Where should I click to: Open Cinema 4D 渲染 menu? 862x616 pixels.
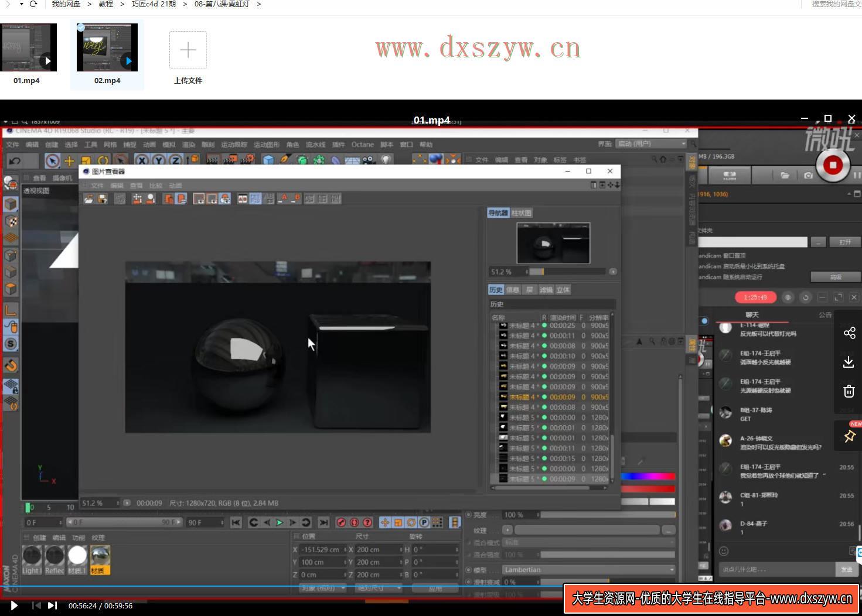pos(189,145)
